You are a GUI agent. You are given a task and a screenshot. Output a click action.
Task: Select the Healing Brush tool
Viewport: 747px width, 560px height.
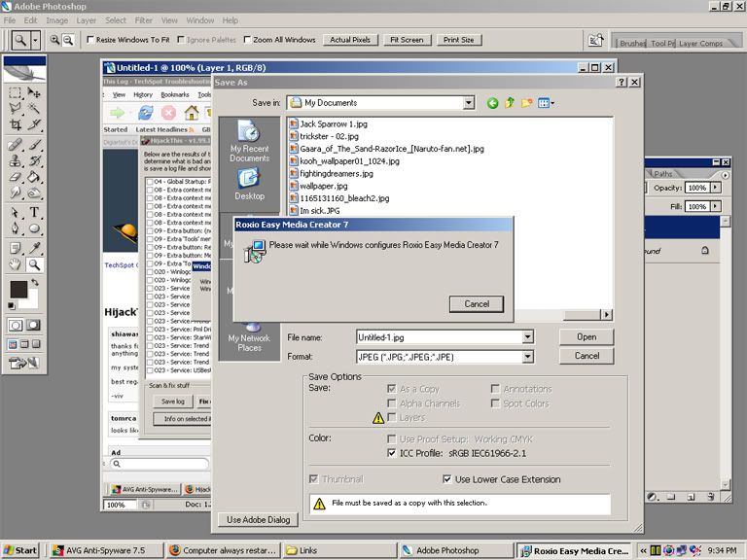click(16, 144)
